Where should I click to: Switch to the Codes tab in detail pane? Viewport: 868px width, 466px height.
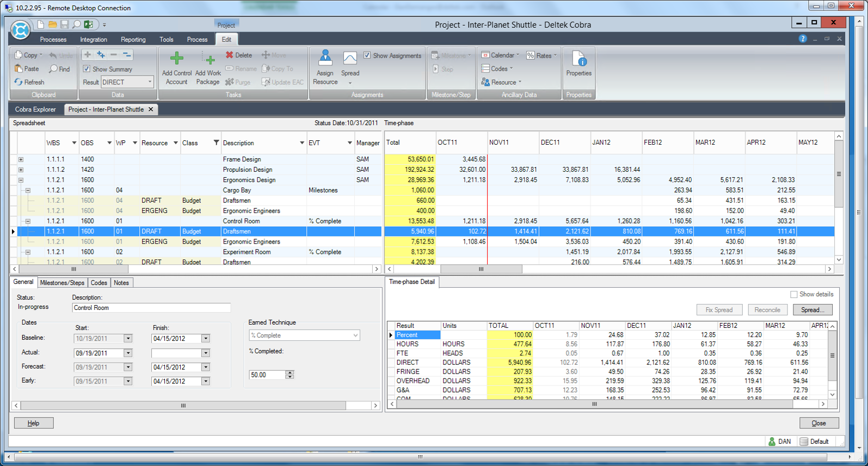(99, 283)
